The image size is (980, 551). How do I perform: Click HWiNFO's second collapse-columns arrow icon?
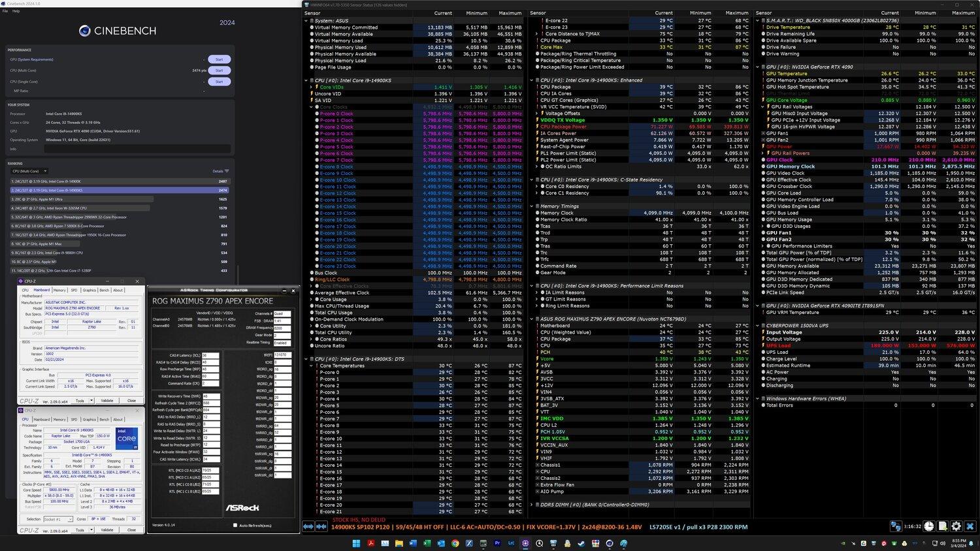tap(321, 526)
